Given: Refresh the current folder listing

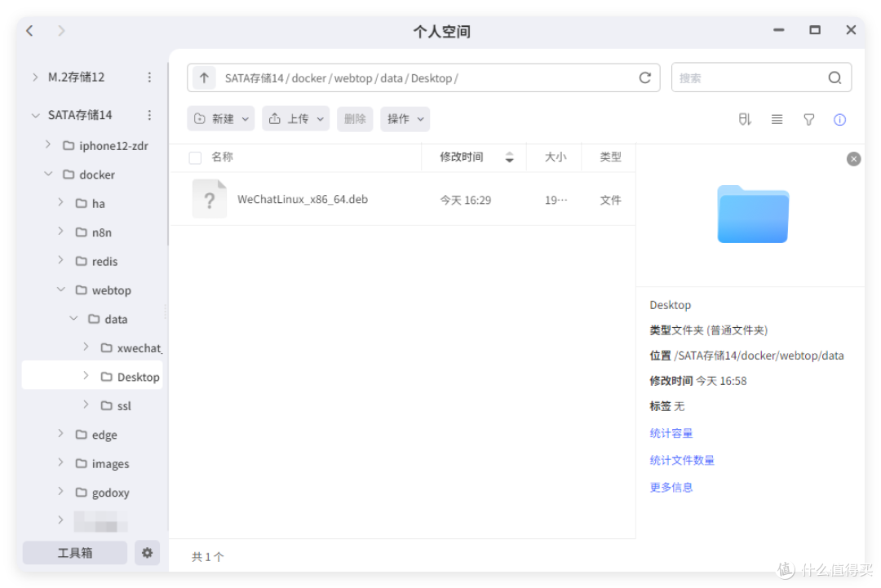Looking at the screenshot, I should [x=645, y=78].
